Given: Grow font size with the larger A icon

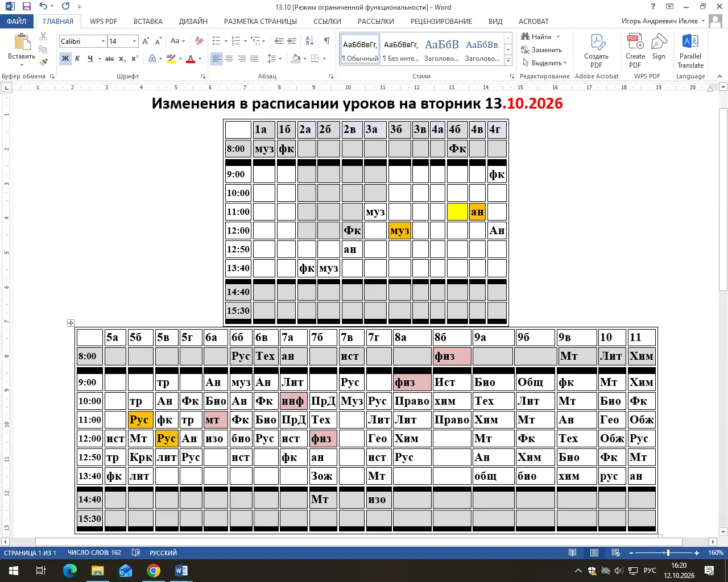Looking at the screenshot, I should click(x=146, y=41).
